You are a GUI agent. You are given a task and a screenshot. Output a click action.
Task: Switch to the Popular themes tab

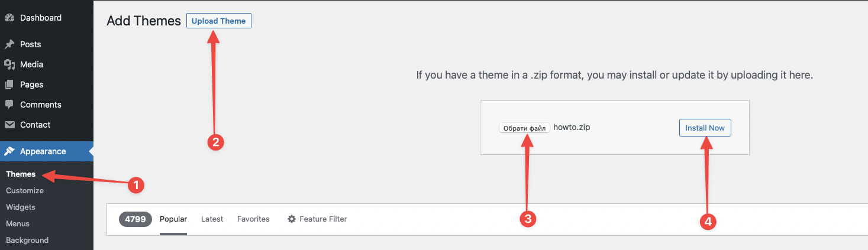(x=173, y=219)
